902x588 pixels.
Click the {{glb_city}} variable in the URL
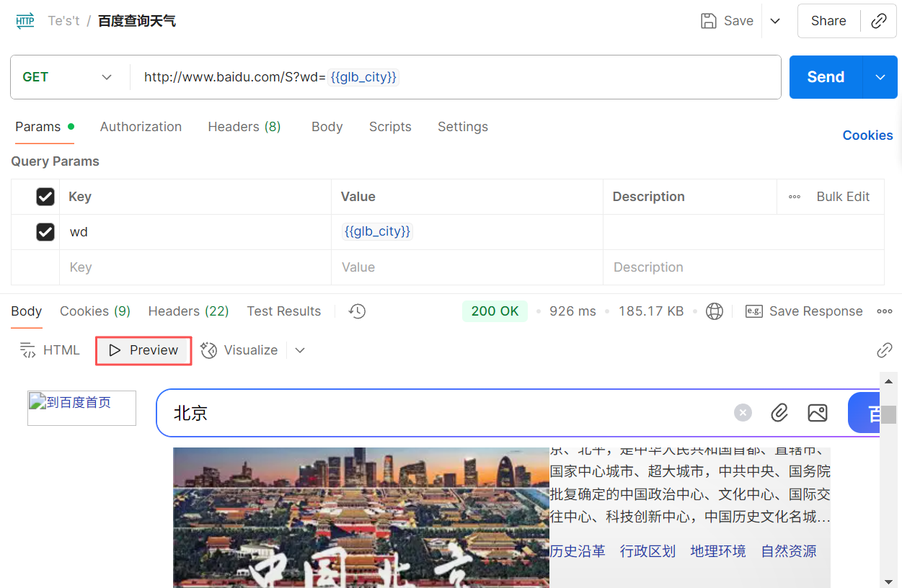tap(363, 77)
